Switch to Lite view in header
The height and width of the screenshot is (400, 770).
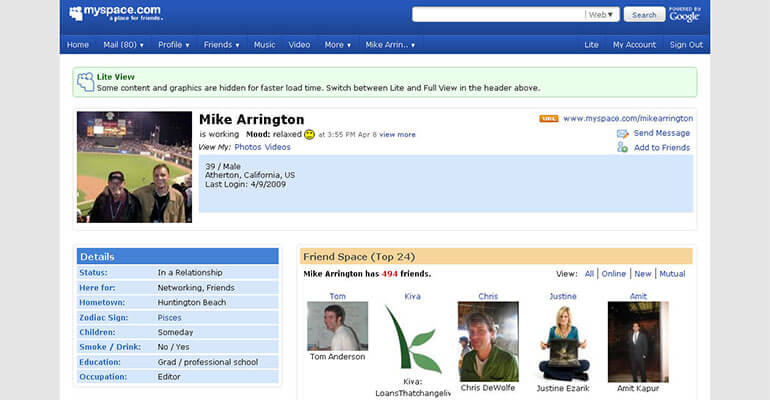(x=591, y=45)
